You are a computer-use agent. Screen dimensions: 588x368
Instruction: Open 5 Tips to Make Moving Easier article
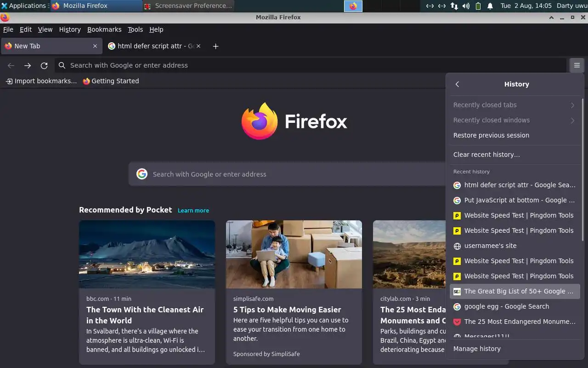(x=287, y=310)
